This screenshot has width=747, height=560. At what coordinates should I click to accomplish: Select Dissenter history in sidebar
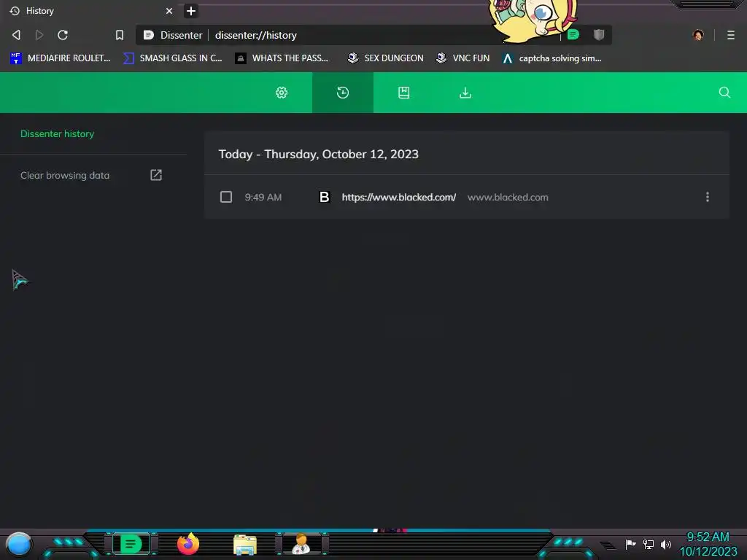pyautogui.click(x=57, y=134)
